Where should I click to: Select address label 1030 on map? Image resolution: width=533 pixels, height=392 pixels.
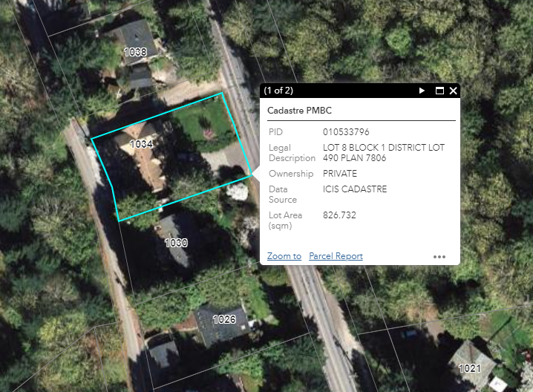tap(176, 243)
